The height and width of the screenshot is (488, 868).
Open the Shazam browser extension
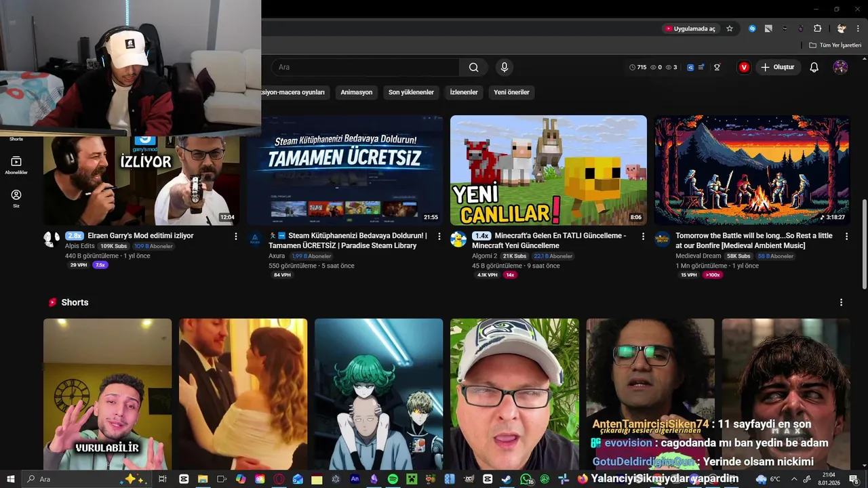[752, 28]
